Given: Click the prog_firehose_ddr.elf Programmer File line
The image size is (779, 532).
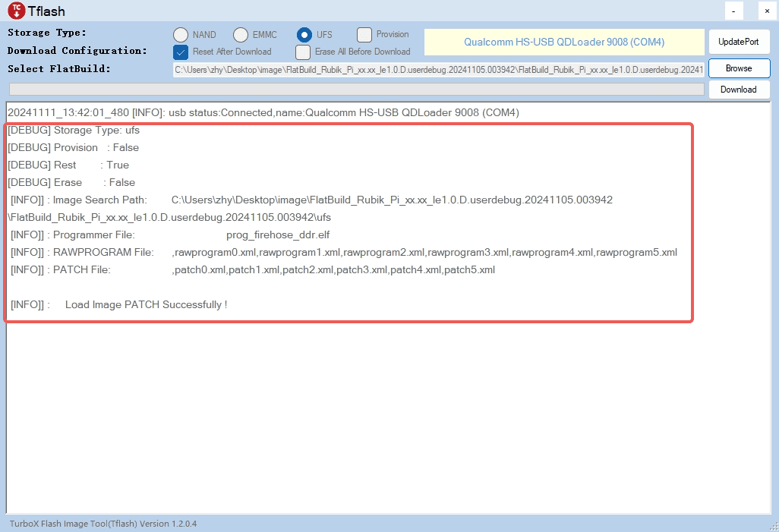Looking at the screenshot, I should coord(170,235).
